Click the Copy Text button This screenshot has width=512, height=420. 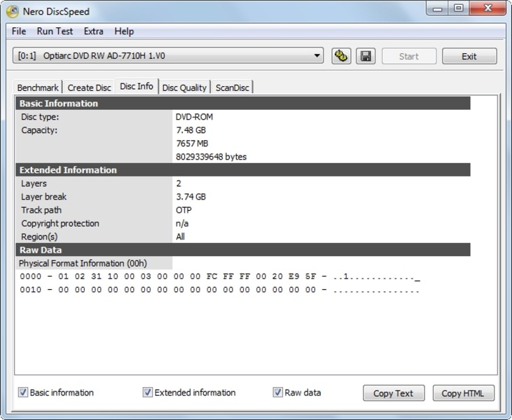(x=394, y=393)
